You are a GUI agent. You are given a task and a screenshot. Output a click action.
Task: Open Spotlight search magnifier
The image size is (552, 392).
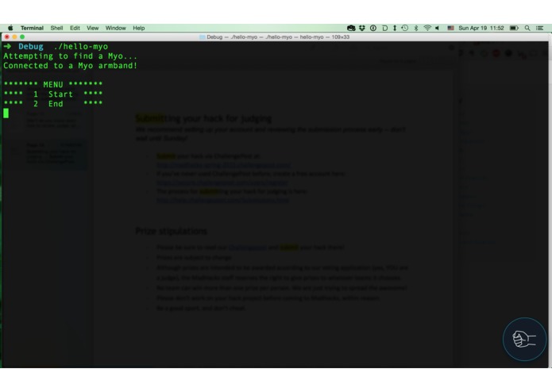[x=527, y=28]
